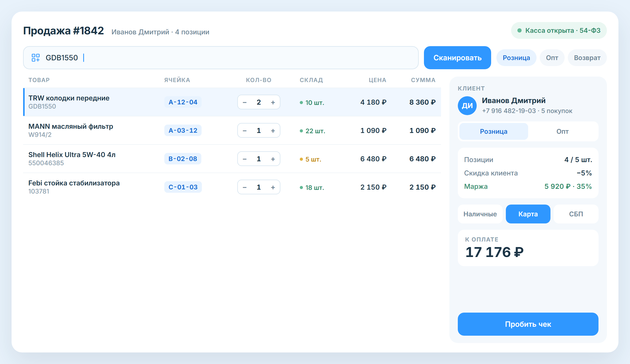Open cell tag A-12-04

pyautogui.click(x=183, y=102)
